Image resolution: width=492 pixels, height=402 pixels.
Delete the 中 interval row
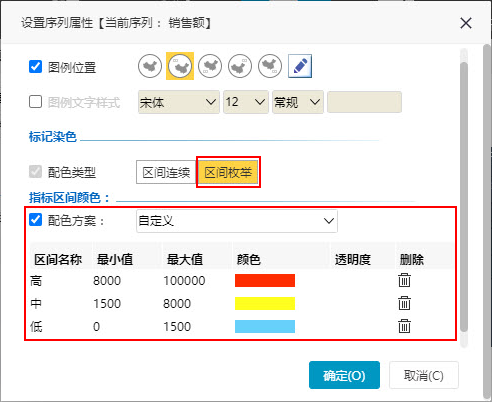click(404, 303)
